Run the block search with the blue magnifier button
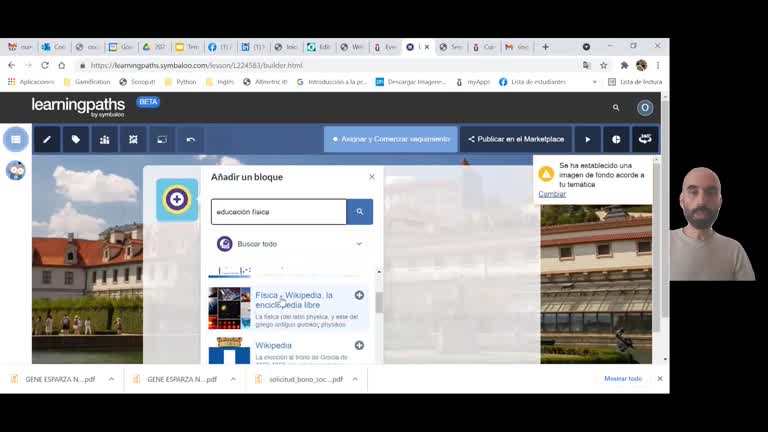 click(x=360, y=212)
